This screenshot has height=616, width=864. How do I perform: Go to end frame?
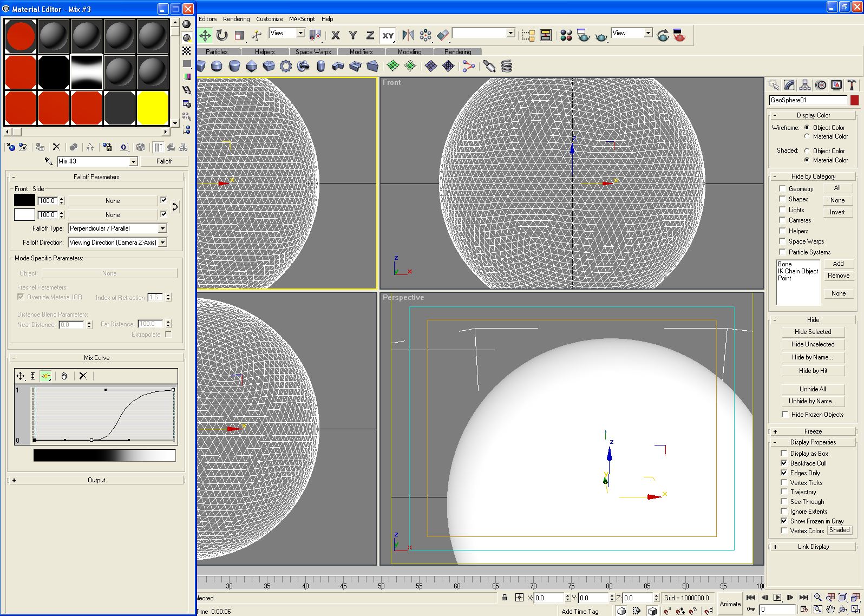coord(803,598)
